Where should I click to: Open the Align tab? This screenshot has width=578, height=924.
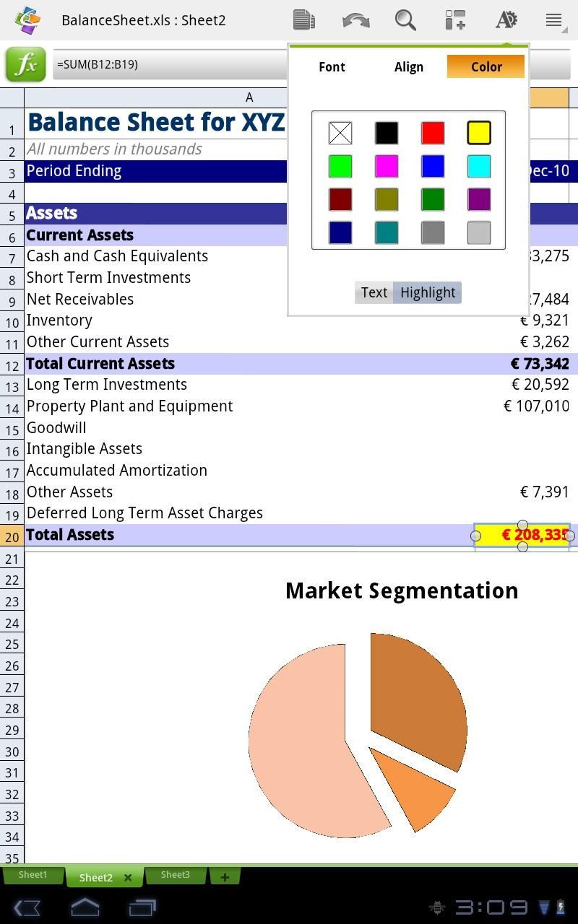408,67
